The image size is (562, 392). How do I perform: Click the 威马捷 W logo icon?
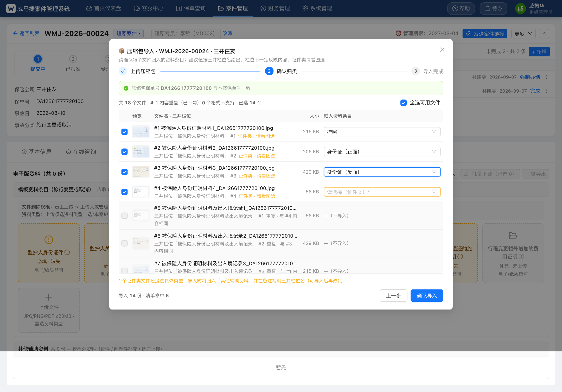[x=11, y=9]
